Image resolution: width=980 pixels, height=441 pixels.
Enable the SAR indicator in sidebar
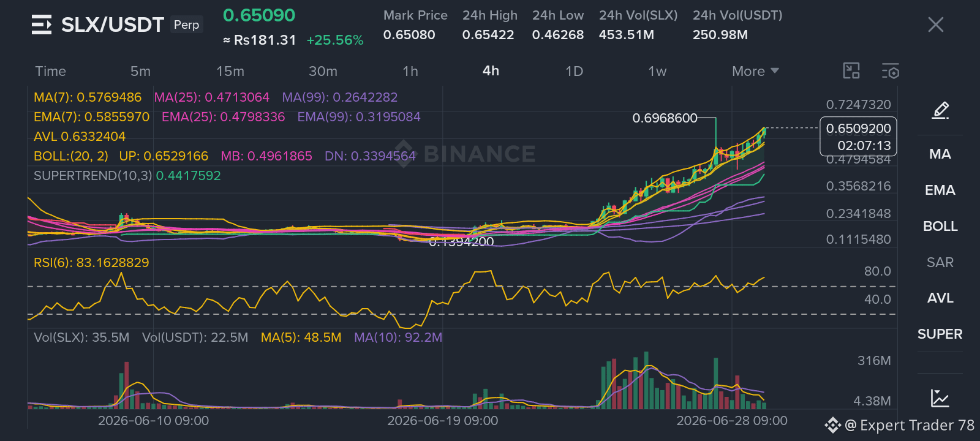(940, 262)
